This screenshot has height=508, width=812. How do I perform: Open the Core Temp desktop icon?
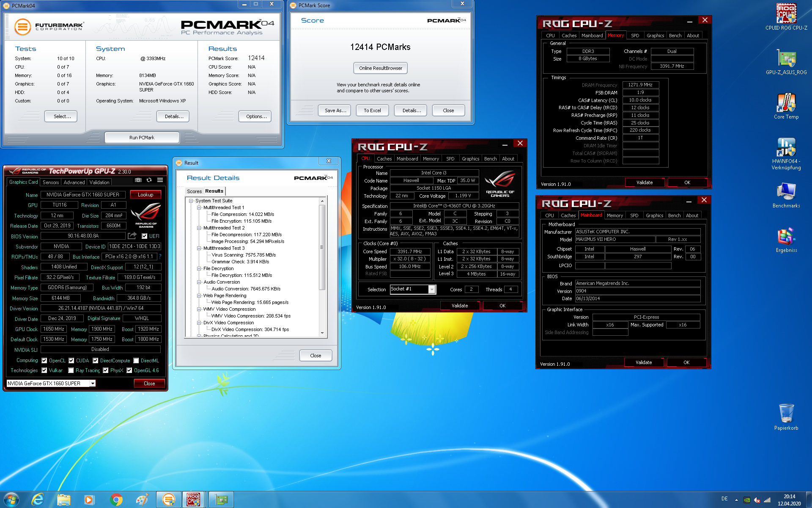pos(786,106)
